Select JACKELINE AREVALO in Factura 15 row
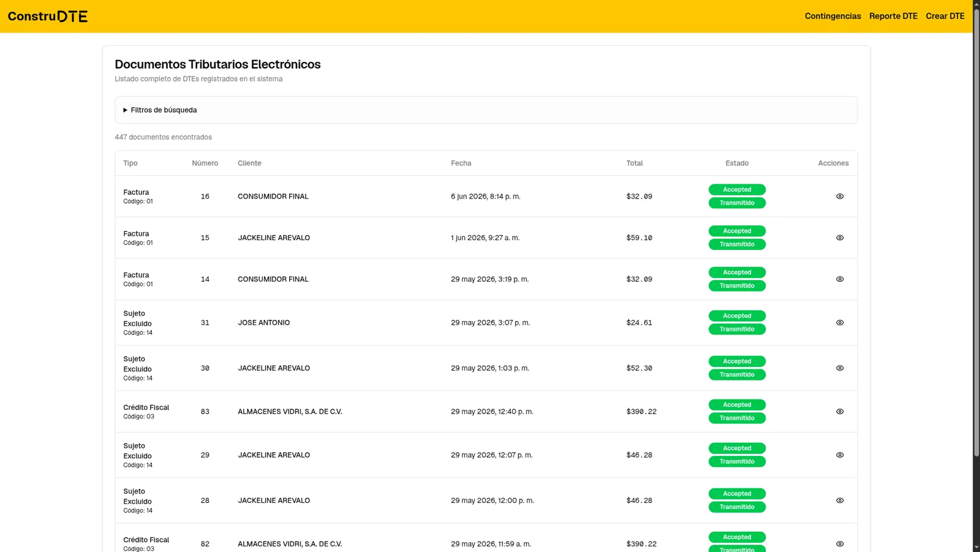980x552 pixels. coord(274,238)
